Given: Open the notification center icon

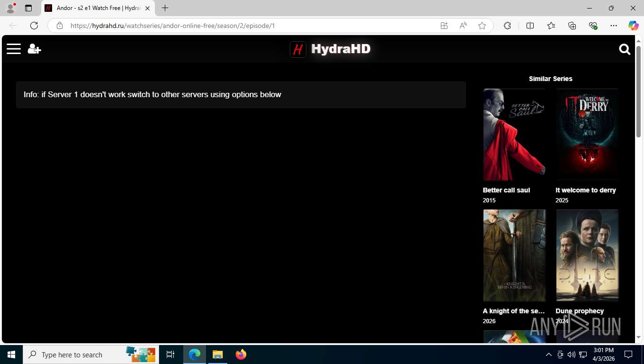Looking at the screenshot, I should pyautogui.click(x=628, y=355).
